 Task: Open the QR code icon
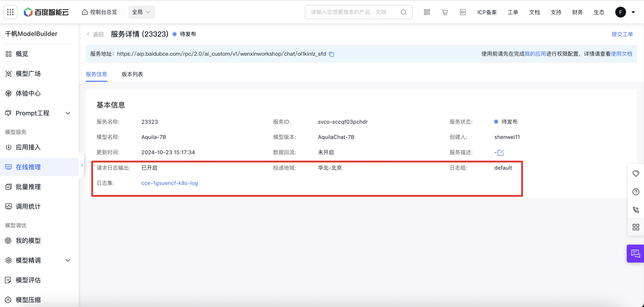point(427,12)
